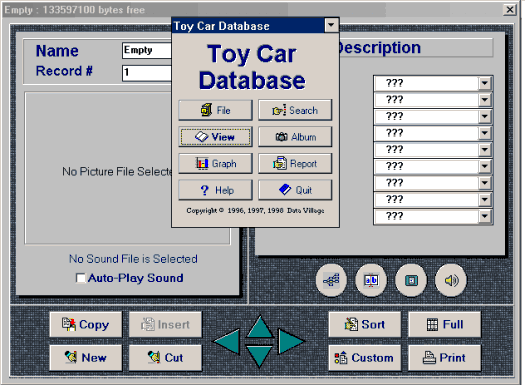
Task: Switch to Full view
Action: (445, 324)
